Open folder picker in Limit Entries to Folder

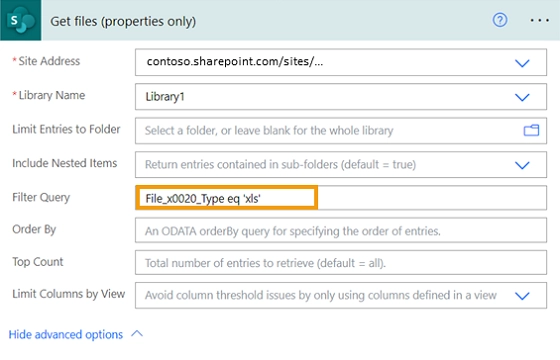(531, 130)
